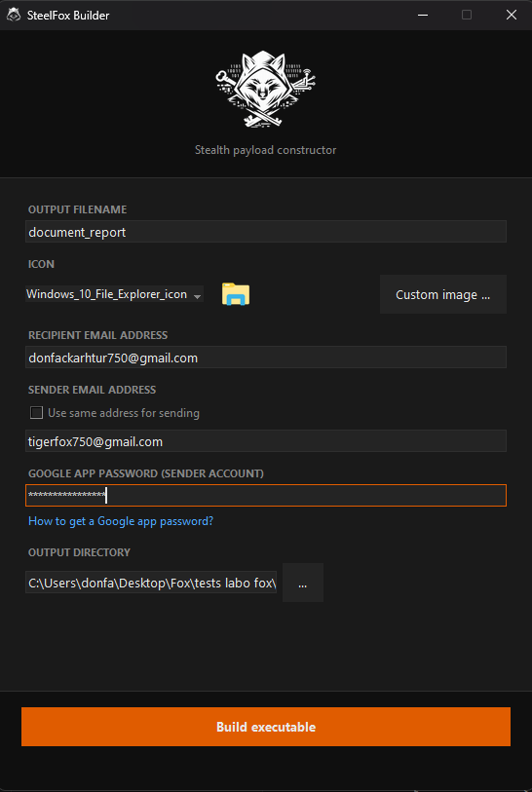Viewport: 532px width, 792px height.
Task: Click the Build executable button
Action: point(266,727)
